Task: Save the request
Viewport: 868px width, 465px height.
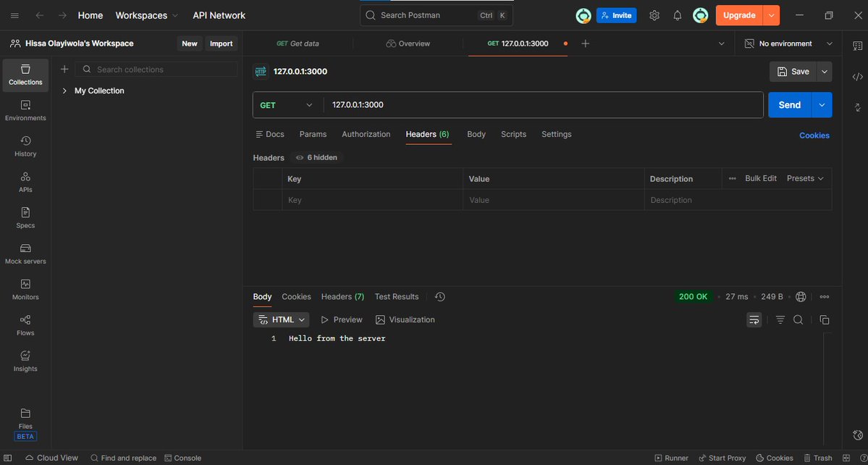Action: tap(793, 72)
